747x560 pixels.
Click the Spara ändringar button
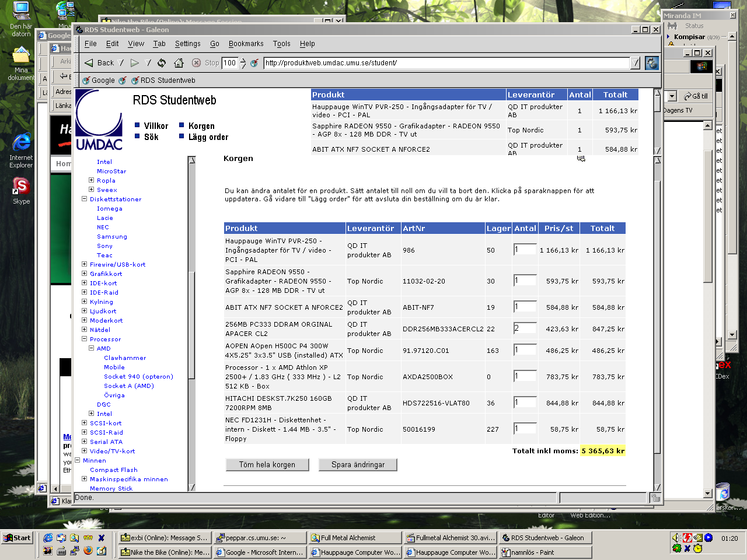pyautogui.click(x=358, y=465)
